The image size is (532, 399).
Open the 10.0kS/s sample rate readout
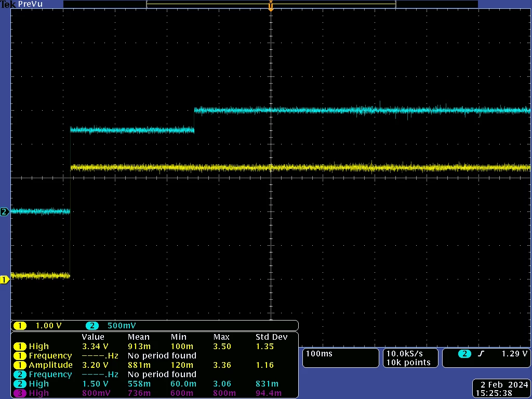(410, 358)
